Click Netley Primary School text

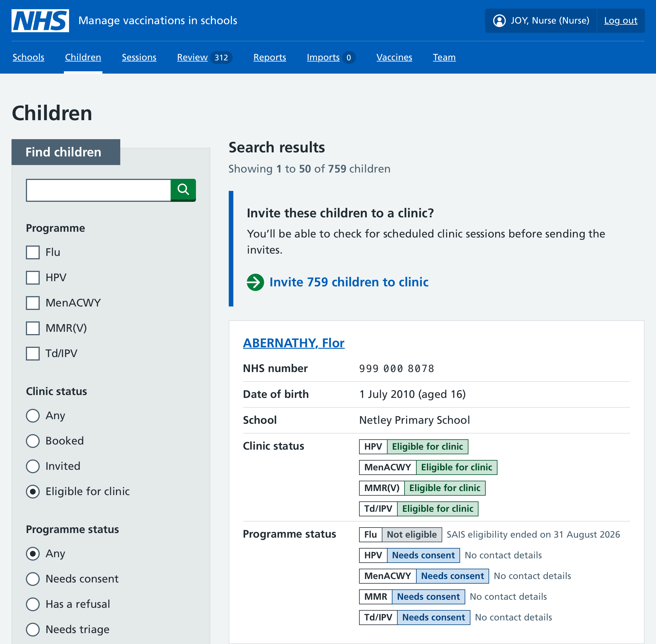click(x=414, y=420)
